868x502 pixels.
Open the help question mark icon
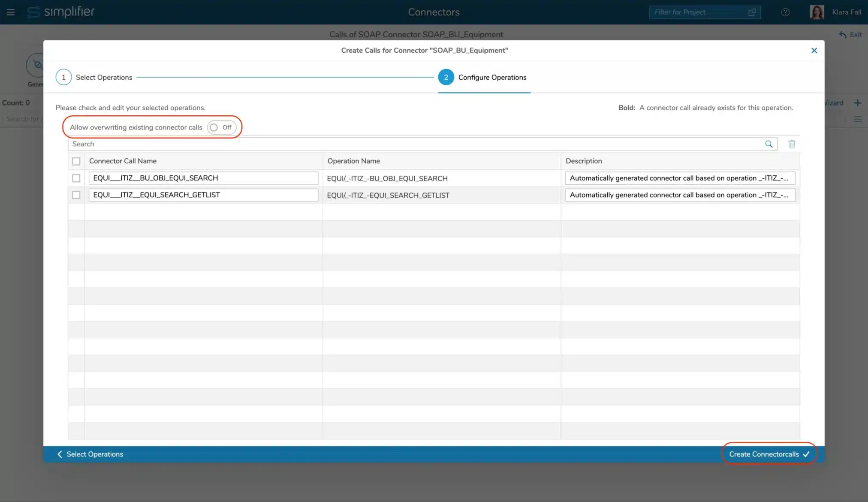pyautogui.click(x=785, y=12)
